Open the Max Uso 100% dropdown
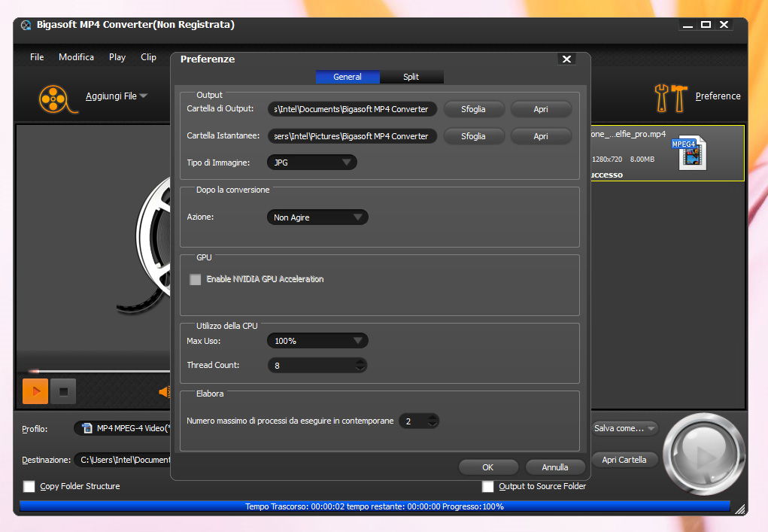Viewport: 768px width, 532px height. click(317, 341)
